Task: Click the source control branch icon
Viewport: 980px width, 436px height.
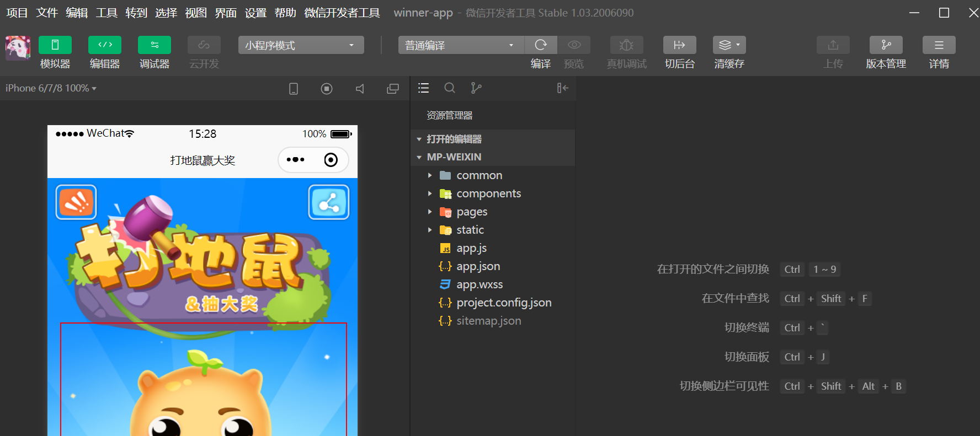Action: [476, 88]
